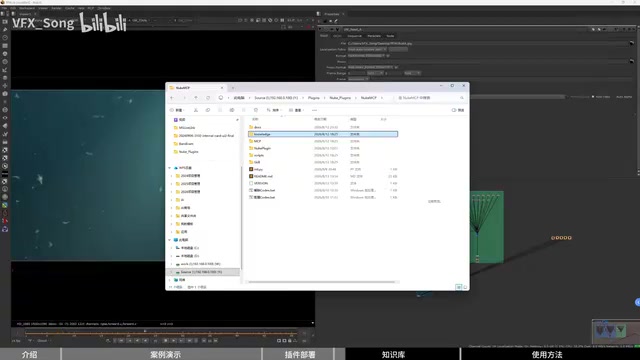Image resolution: width=640 pixels, height=360 pixels.
Task: Open file browser icon for File field
Action: click(x=631, y=43)
